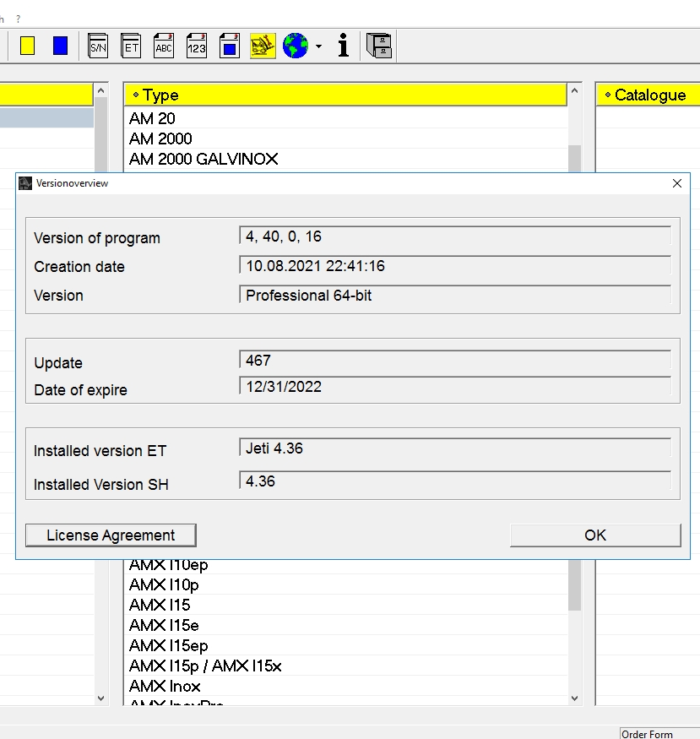Click the Type list scrollbar thumb
The width and height of the screenshot is (700, 739).
574,584
